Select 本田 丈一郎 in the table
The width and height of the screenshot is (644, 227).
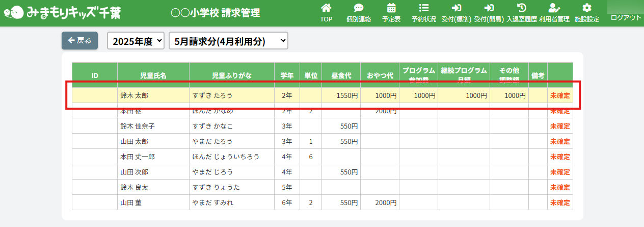pyautogui.click(x=137, y=157)
